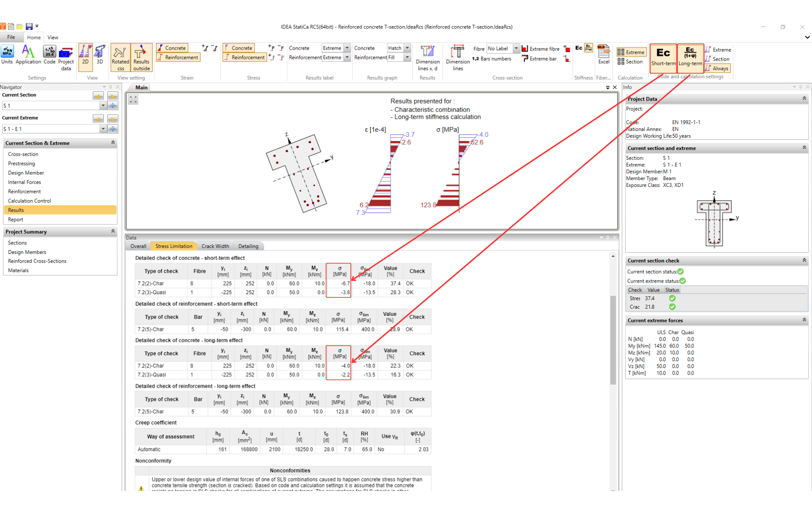Viewport: 812px width, 513px height.
Task: Toggle Results outside view setting
Action: pyautogui.click(x=141, y=58)
